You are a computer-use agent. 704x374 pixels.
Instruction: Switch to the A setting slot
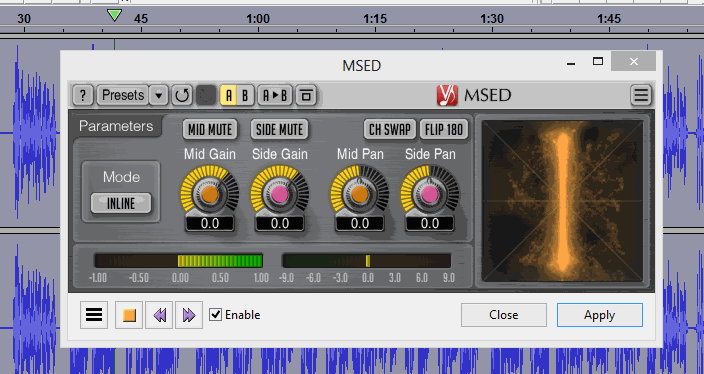coord(228,95)
